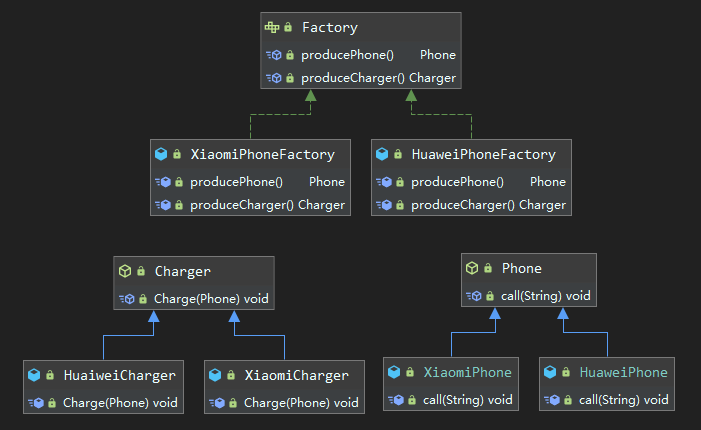
Task: Select the XiaomiCharger class title
Action: point(297,376)
